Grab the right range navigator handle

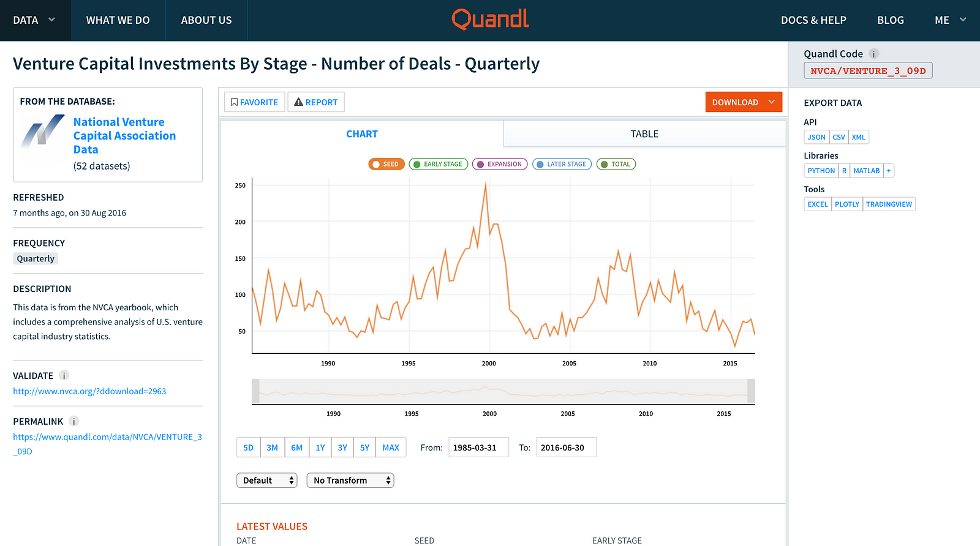tap(751, 392)
